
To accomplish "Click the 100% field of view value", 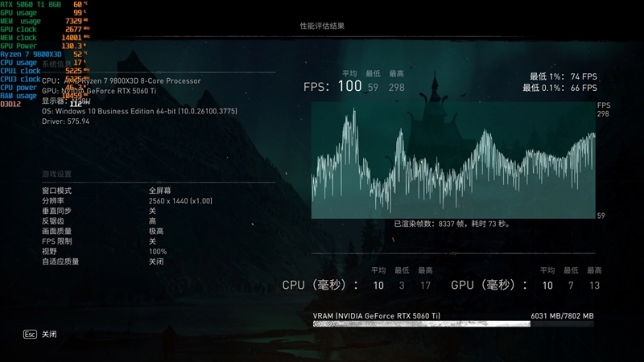I will tap(158, 252).
